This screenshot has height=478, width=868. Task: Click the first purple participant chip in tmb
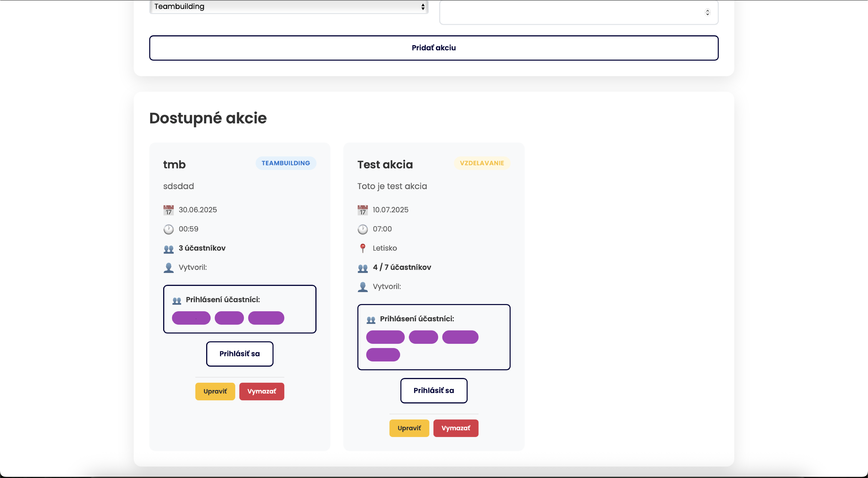tap(191, 318)
